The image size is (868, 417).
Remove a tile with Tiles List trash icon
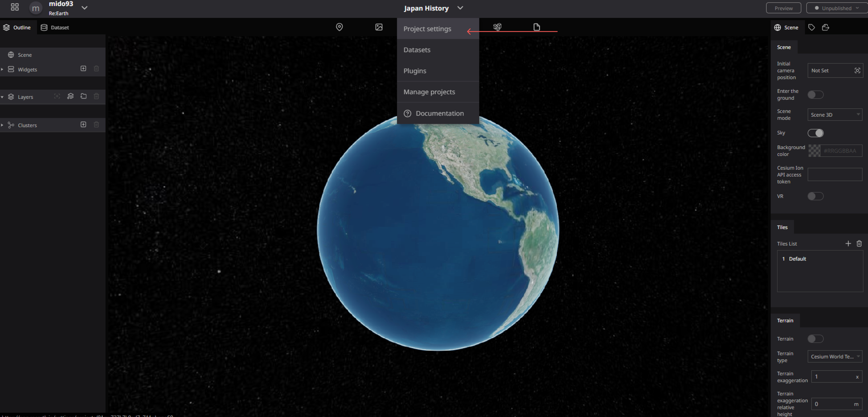point(859,243)
